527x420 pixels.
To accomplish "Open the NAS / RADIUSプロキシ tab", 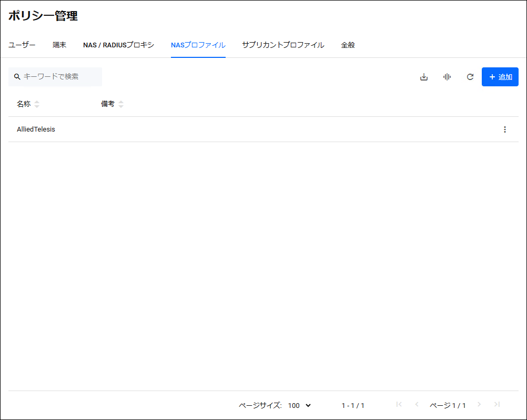I will tap(119, 45).
